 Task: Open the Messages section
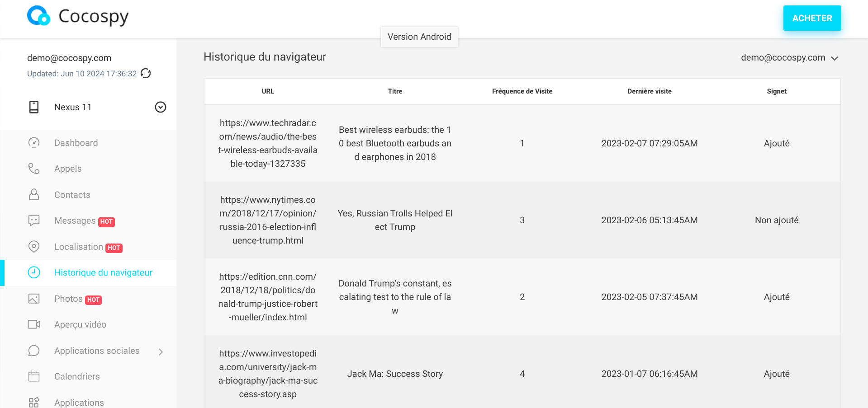[x=75, y=220]
